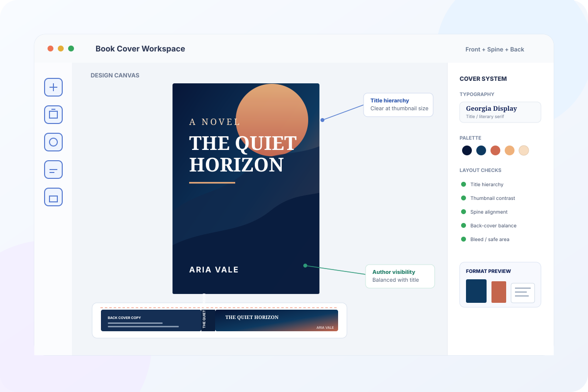Open the Title hierarchy annotation callout
The image size is (588, 392).
click(x=398, y=105)
